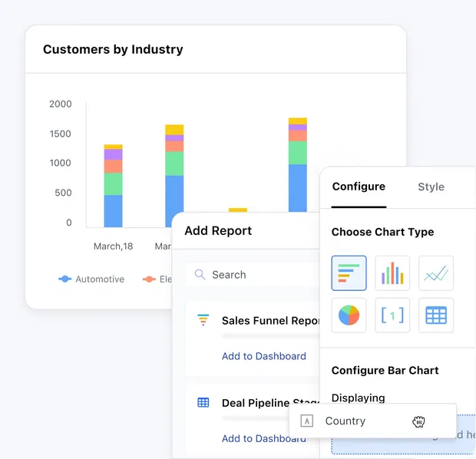Image resolution: width=476 pixels, height=459 pixels.
Task: Switch to the Configure tab
Action: coord(359,187)
